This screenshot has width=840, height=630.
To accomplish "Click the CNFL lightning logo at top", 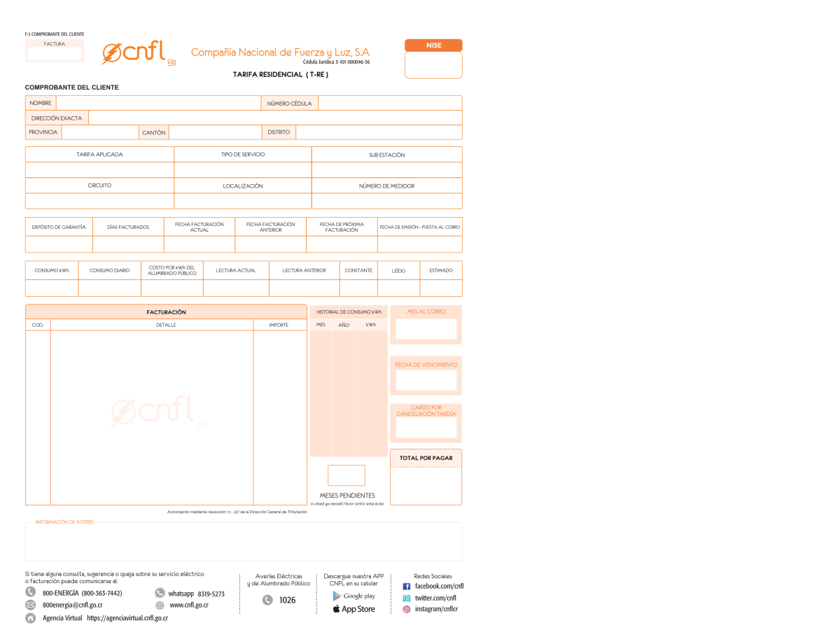I will (x=139, y=53).
